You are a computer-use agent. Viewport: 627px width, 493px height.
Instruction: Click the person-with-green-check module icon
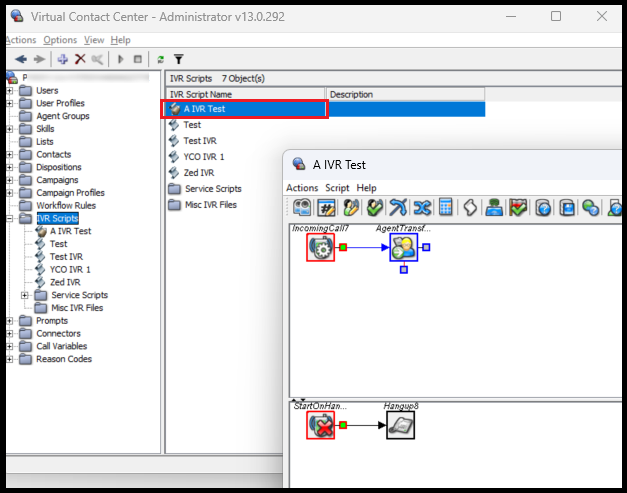pos(375,208)
